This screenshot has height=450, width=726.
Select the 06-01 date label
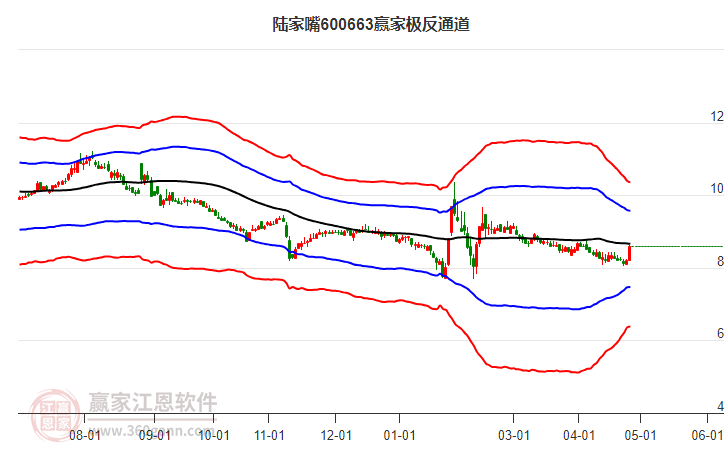pos(707,435)
